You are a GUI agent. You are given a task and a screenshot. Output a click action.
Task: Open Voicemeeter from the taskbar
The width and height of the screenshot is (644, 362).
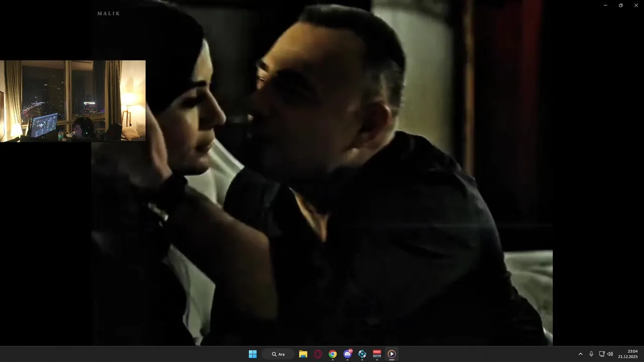pos(377,354)
